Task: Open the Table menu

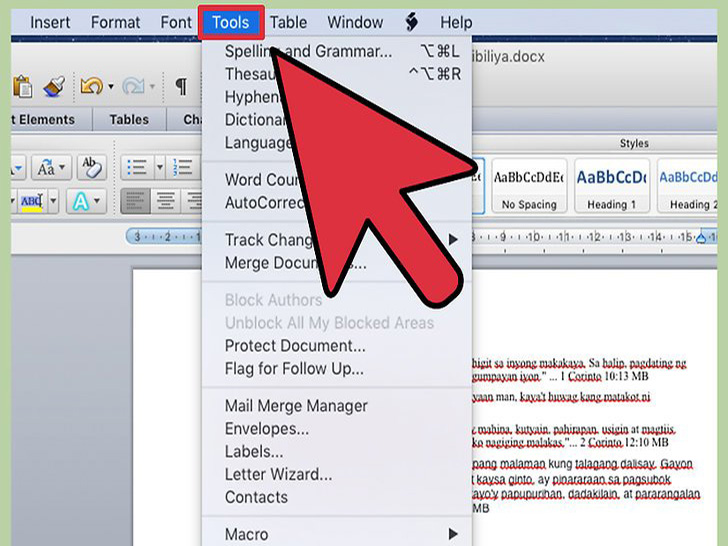Action: click(288, 22)
